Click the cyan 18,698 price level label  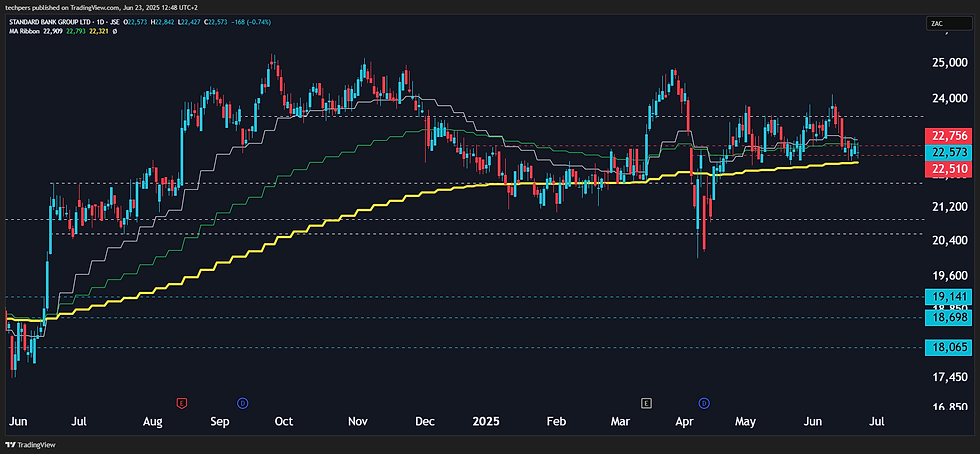[949, 318]
